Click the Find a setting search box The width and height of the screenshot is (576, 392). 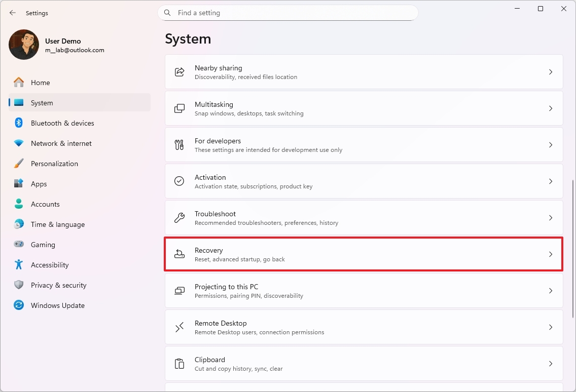coord(294,13)
